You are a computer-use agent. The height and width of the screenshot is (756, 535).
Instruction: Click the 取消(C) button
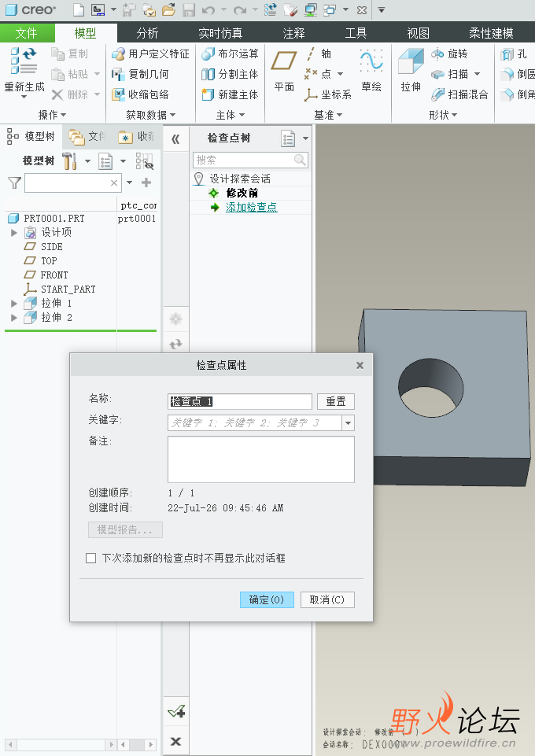327,599
